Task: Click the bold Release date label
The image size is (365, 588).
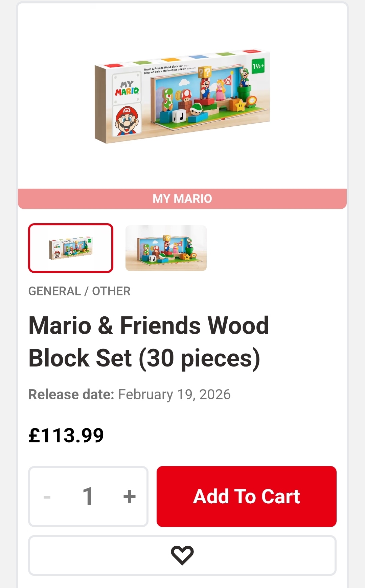Action: point(71,395)
